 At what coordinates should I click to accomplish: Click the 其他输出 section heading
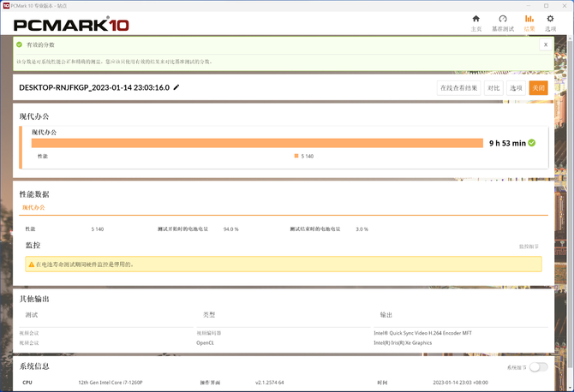34,299
